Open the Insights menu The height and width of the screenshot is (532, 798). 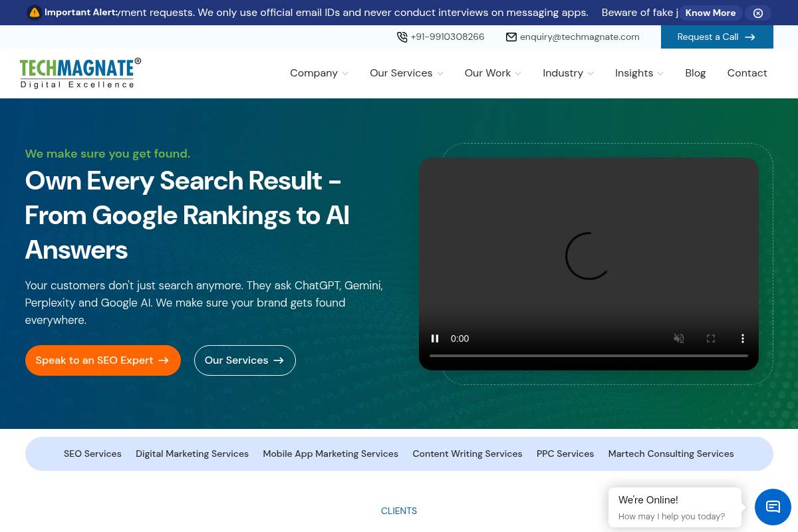click(634, 73)
